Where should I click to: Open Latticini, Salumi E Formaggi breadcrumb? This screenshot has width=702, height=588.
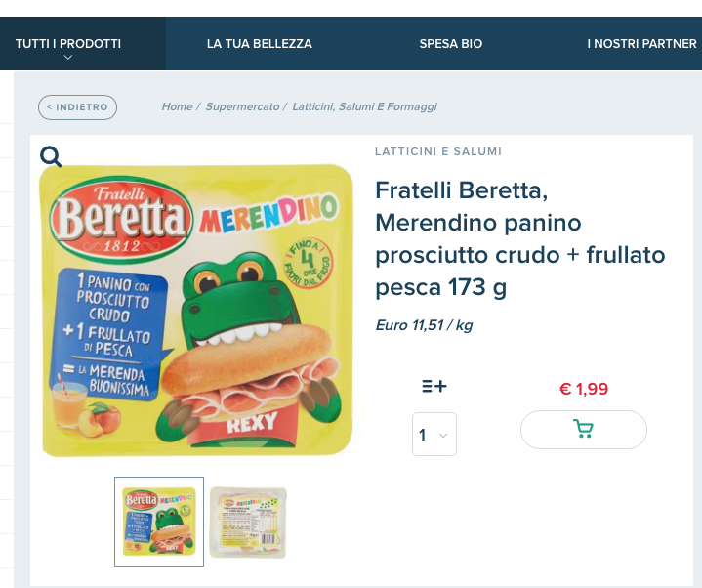coord(365,106)
